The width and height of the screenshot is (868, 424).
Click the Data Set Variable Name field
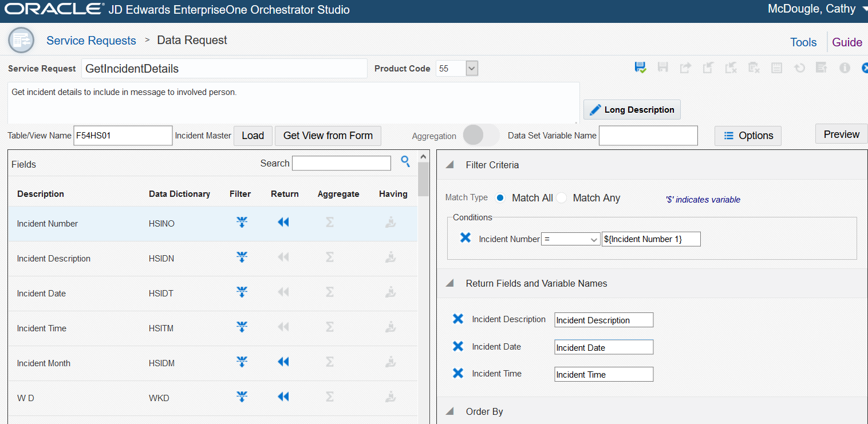pos(648,136)
